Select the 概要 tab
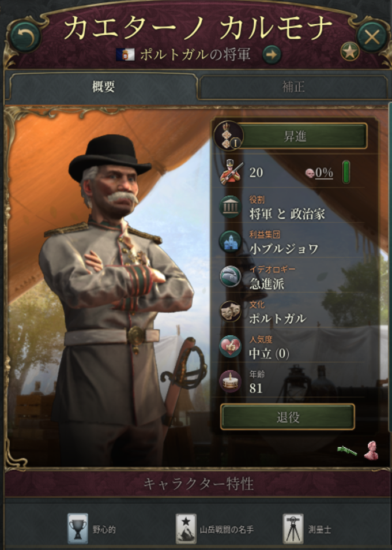The image size is (392, 550). point(103,87)
